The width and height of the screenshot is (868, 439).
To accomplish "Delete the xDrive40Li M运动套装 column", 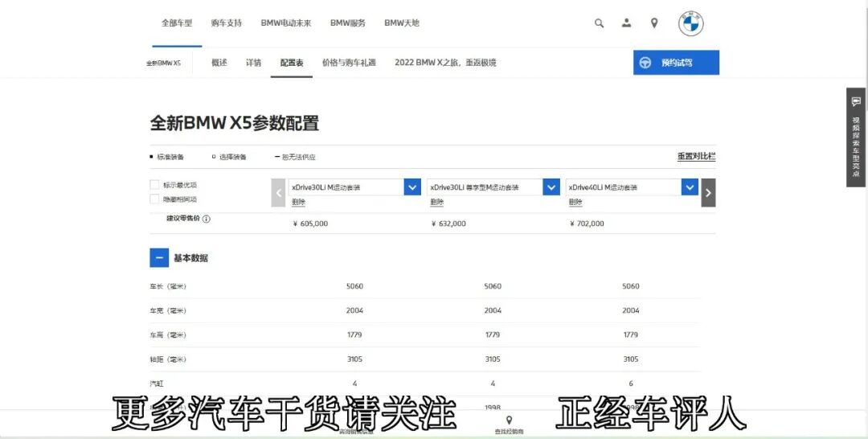I will tap(575, 202).
